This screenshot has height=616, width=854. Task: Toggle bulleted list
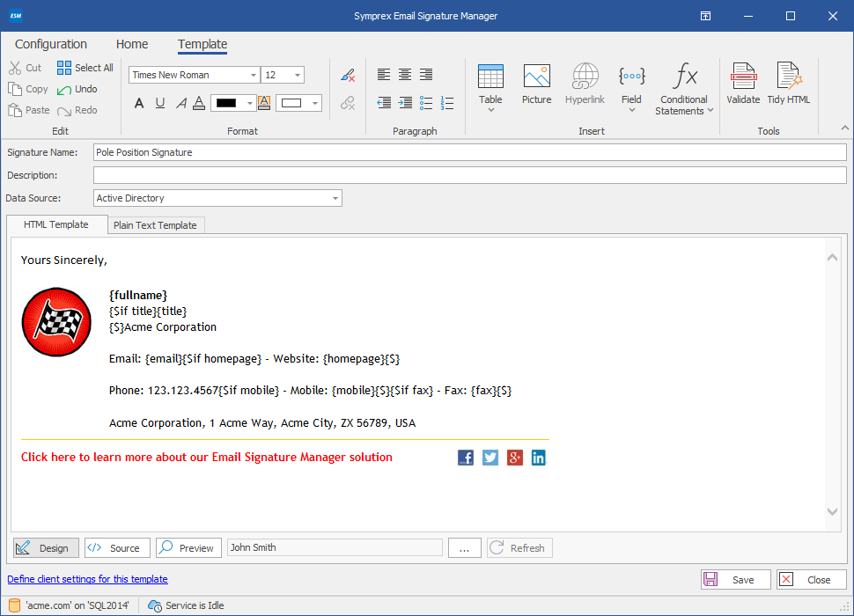pyautogui.click(x=426, y=103)
